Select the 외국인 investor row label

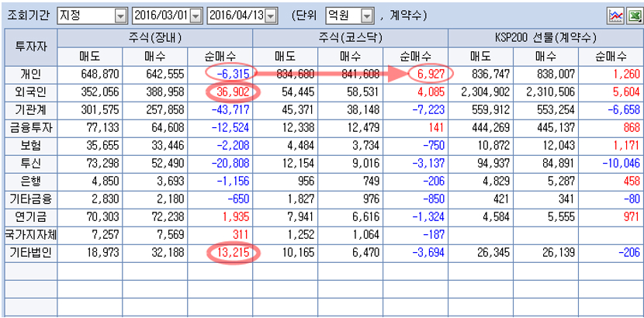pos(31,92)
